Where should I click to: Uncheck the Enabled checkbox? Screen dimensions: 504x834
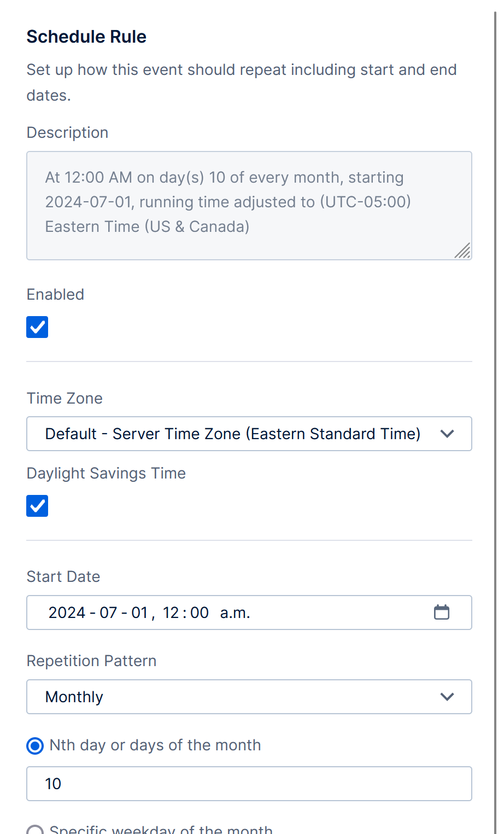pyautogui.click(x=37, y=326)
